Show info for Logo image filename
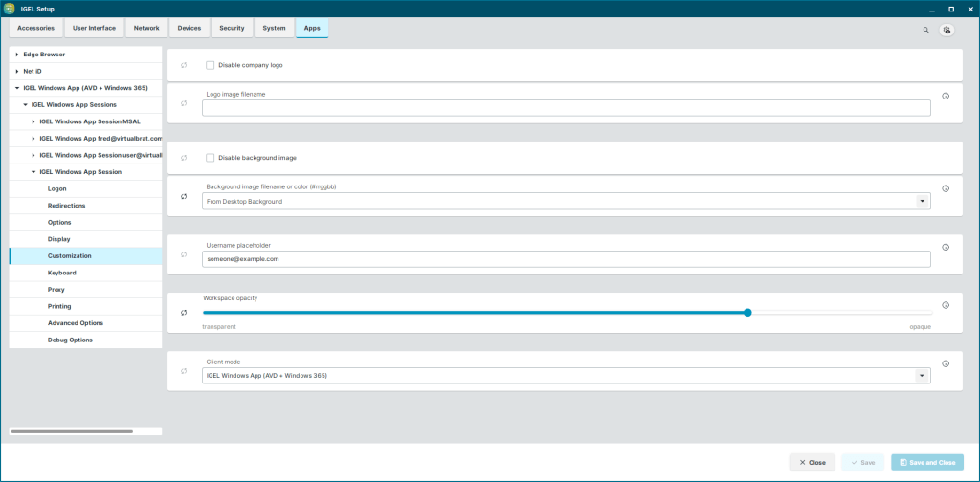Viewport: 980px width, 482px height. click(946, 96)
